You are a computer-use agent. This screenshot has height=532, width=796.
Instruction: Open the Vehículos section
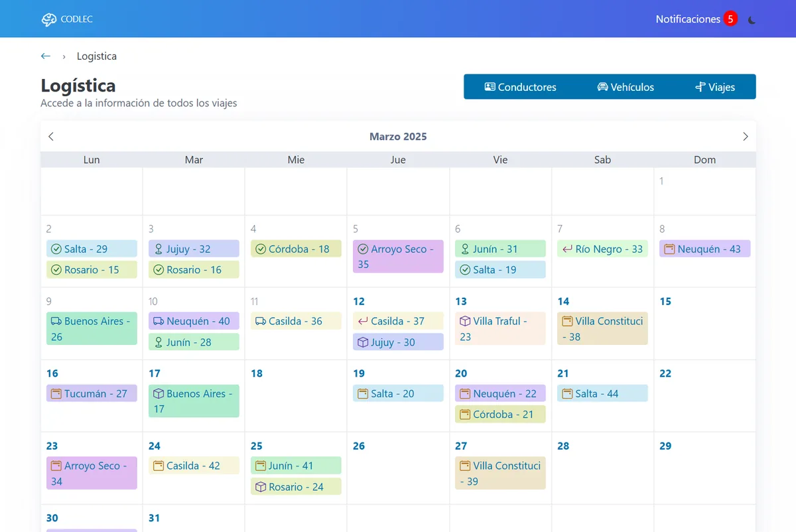pyautogui.click(x=626, y=87)
